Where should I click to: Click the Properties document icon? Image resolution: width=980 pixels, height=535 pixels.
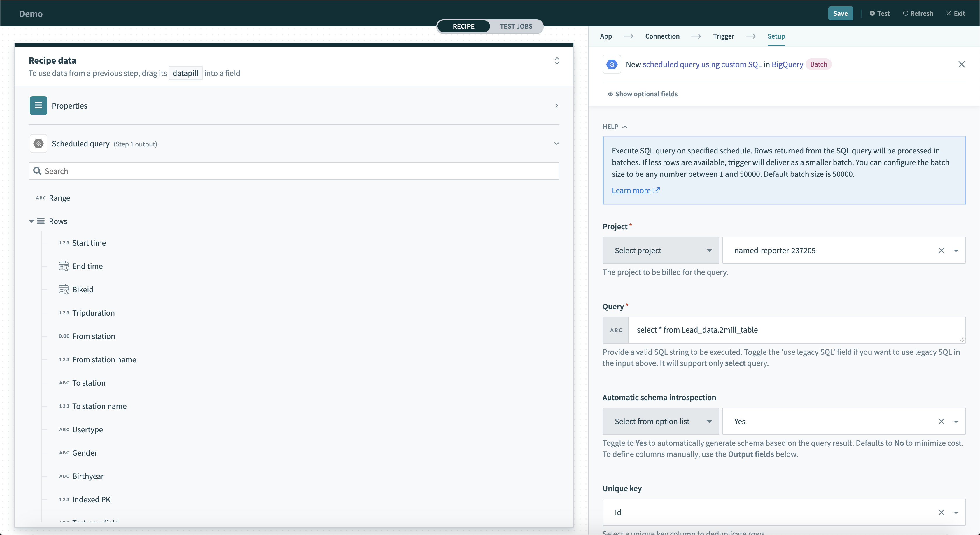(38, 105)
